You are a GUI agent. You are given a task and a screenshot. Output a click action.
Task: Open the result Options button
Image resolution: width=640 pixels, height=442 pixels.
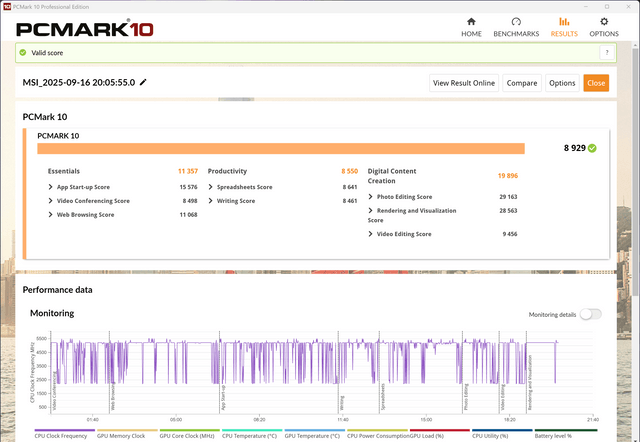pyautogui.click(x=562, y=83)
